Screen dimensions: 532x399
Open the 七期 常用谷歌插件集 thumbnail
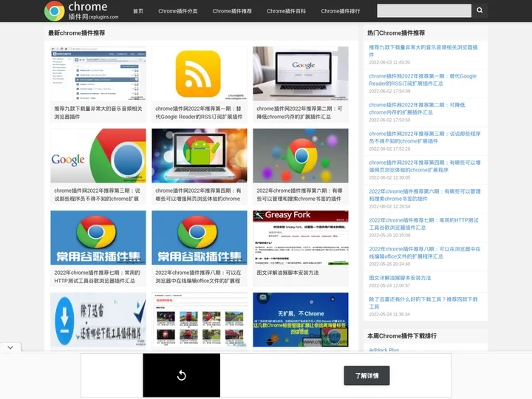click(98, 237)
